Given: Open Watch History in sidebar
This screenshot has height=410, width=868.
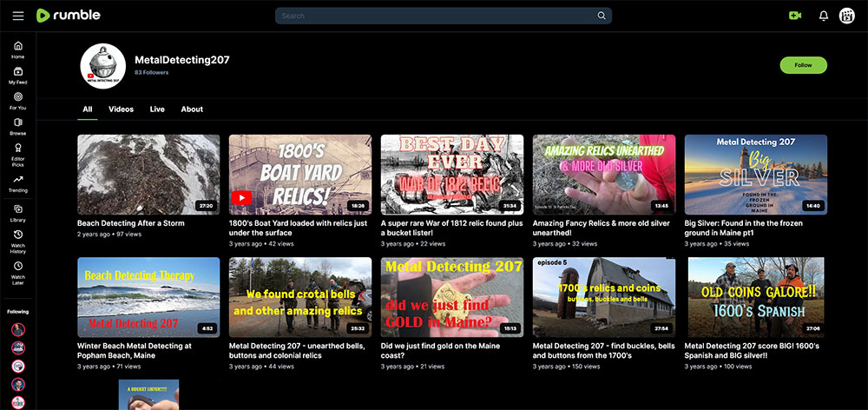Looking at the screenshot, I should tap(18, 241).
